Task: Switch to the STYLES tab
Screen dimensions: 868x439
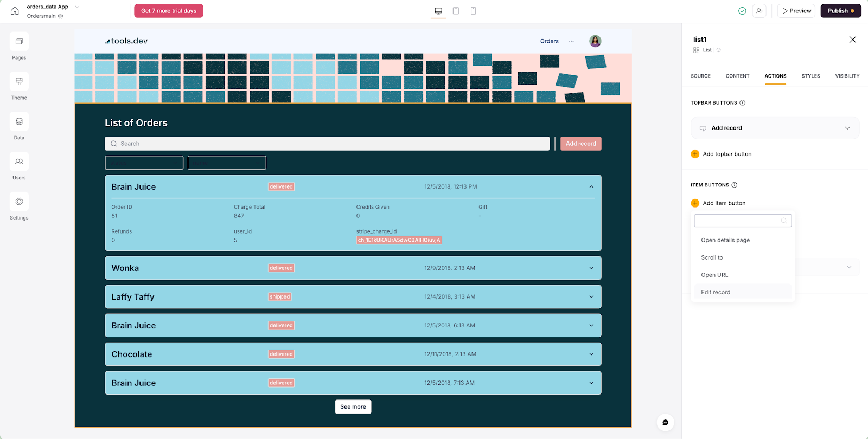Action: point(810,76)
